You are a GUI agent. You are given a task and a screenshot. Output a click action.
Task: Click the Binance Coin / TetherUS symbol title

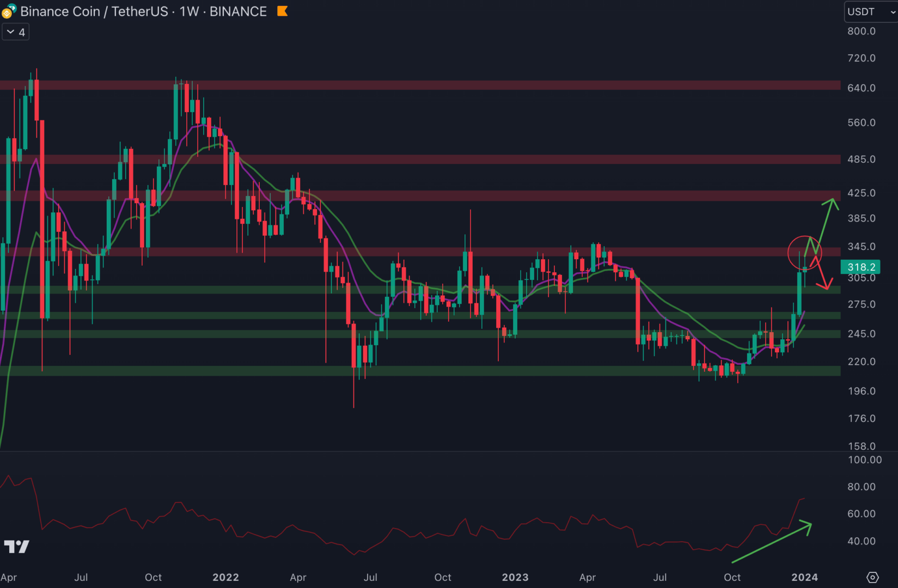143,11
